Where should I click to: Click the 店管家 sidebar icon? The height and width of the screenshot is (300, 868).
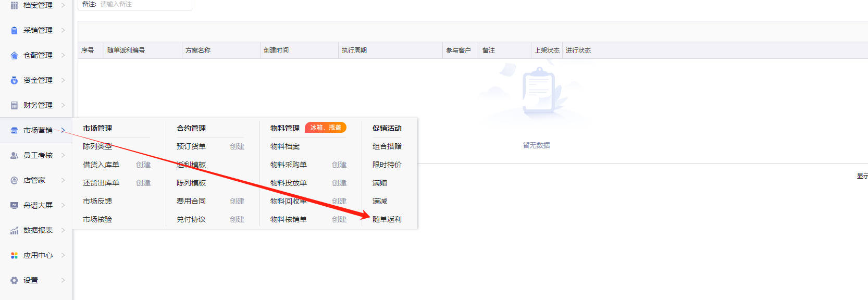[14, 180]
